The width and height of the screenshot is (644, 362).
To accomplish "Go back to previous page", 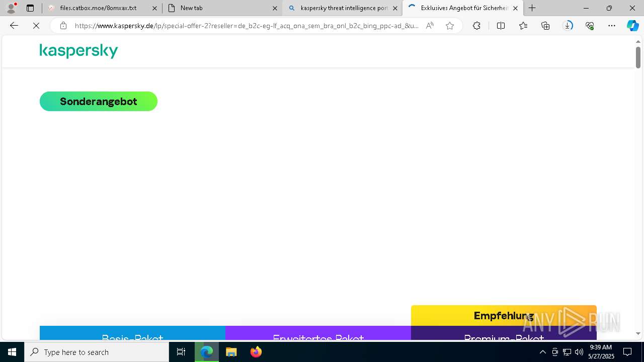I will [x=14, y=26].
